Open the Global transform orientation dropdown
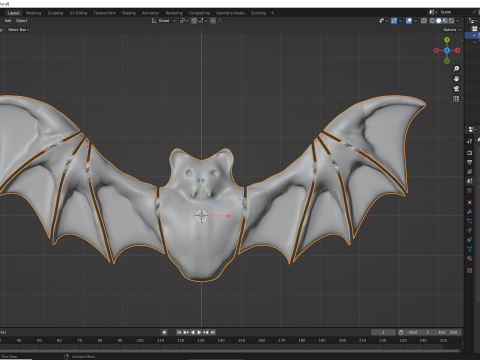Viewport: 480px width, 360px height. [x=164, y=21]
